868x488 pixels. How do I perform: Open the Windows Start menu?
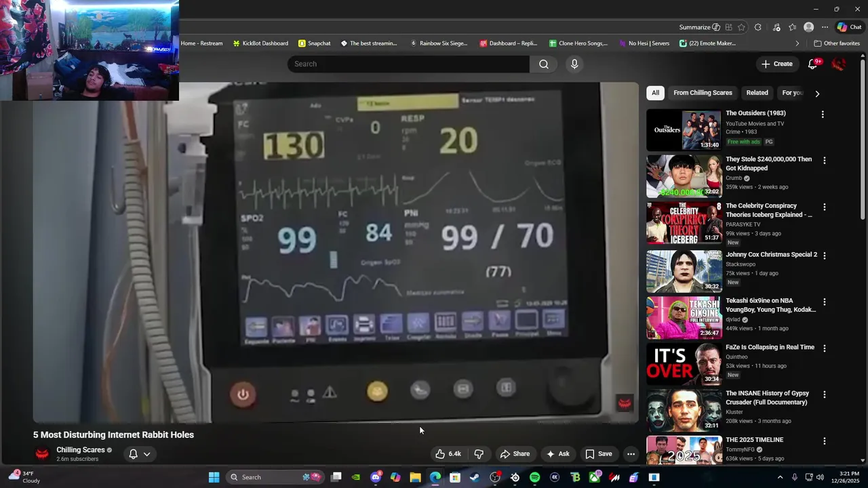214,477
